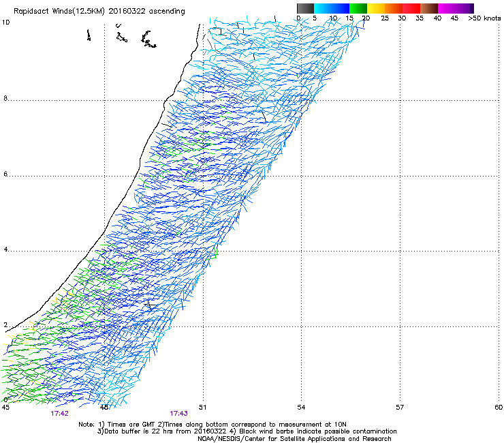Click the purple time label '17:42'

point(59,414)
